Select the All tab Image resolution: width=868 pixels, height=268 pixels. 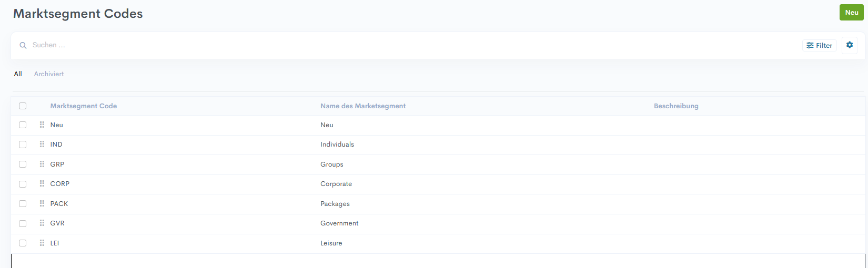click(x=18, y=74)
